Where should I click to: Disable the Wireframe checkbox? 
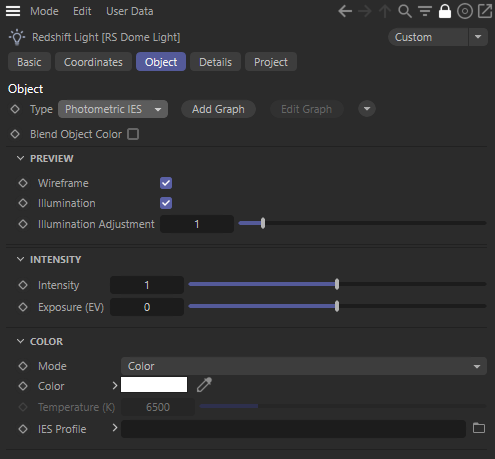[x=166, y=183]
